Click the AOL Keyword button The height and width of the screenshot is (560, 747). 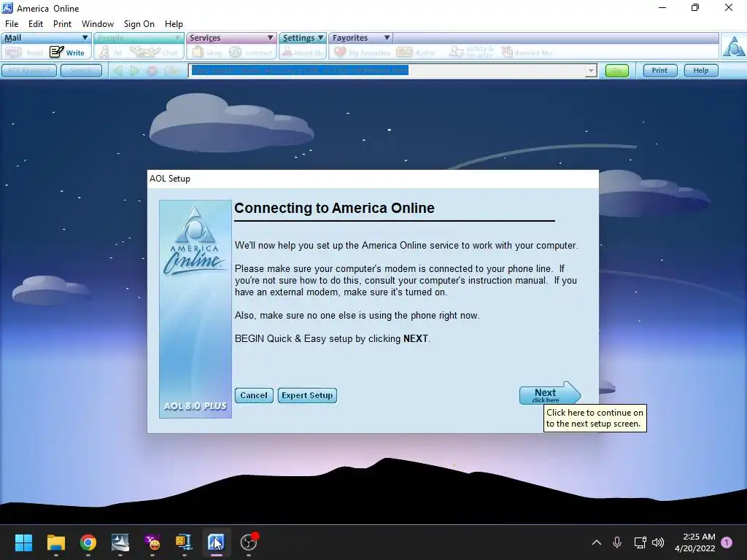29,71
